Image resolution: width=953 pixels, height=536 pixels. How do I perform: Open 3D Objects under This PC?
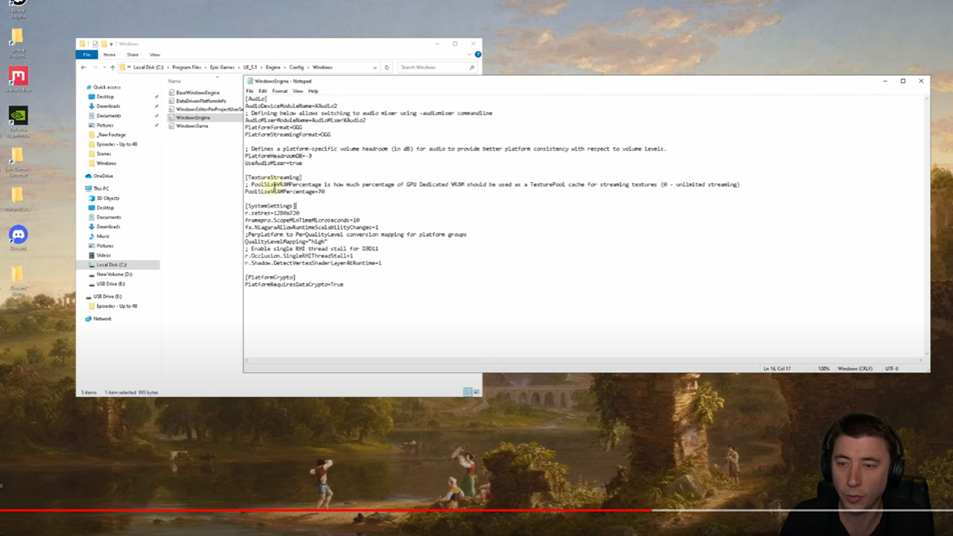[104, 198]
